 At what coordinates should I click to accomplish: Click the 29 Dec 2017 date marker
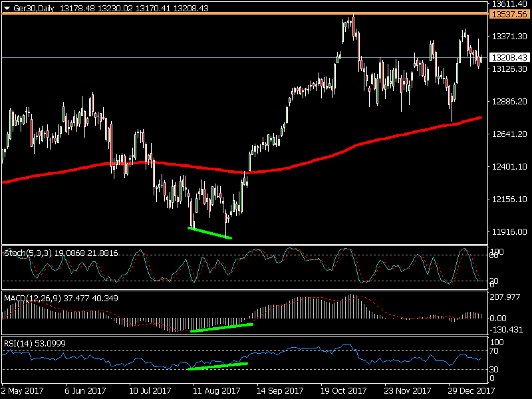tap(471, 391)
